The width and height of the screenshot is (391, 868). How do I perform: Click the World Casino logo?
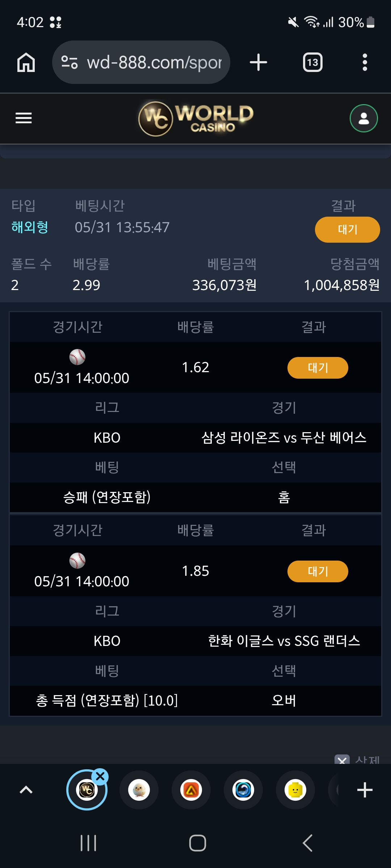[x=195, y=118]
